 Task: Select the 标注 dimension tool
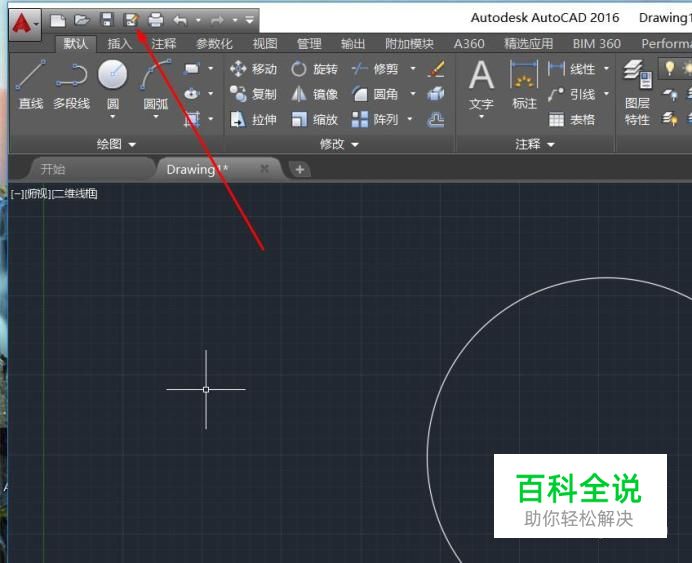pos(524,84)
